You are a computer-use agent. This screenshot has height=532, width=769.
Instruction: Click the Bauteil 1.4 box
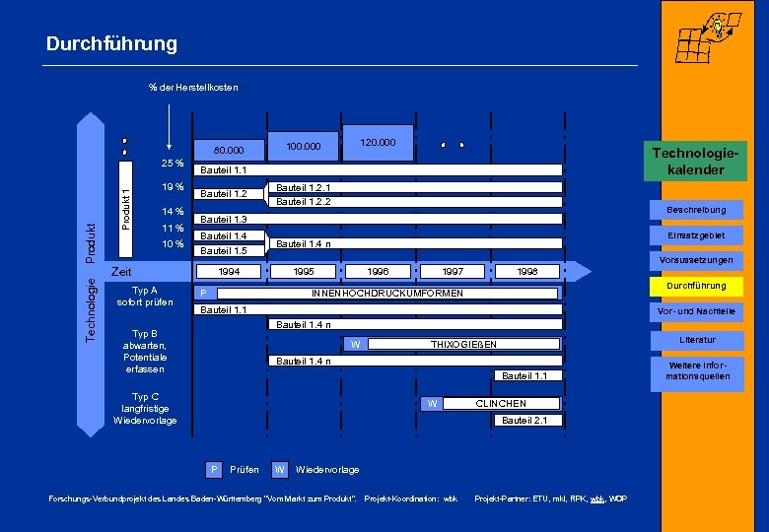(229, 235)
